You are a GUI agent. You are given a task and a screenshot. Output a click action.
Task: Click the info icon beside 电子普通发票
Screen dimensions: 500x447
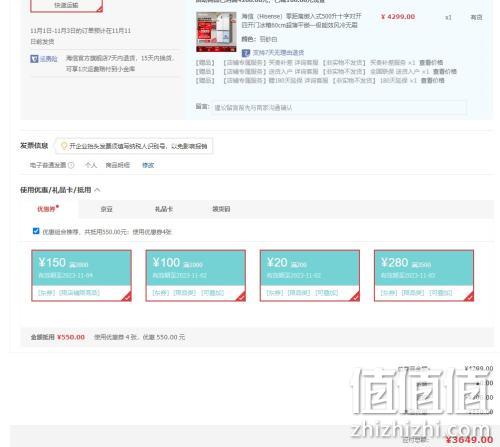point(71,165)
